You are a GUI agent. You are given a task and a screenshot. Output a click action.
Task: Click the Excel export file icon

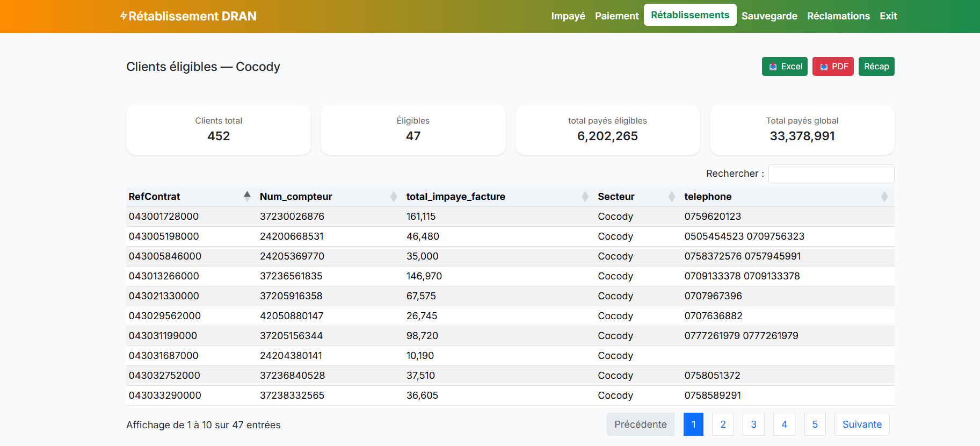(x=773, y=67)
